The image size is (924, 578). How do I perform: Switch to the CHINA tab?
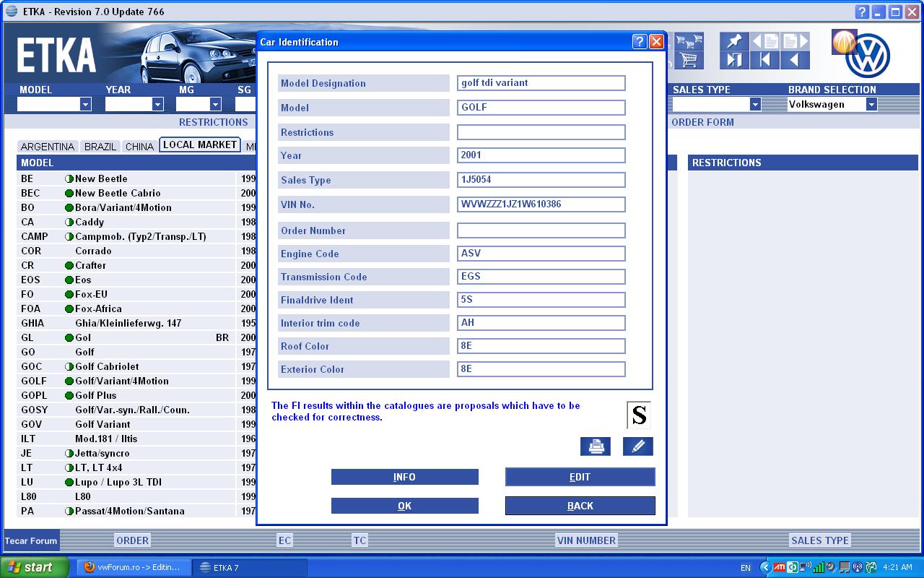[x=139, y=147]
